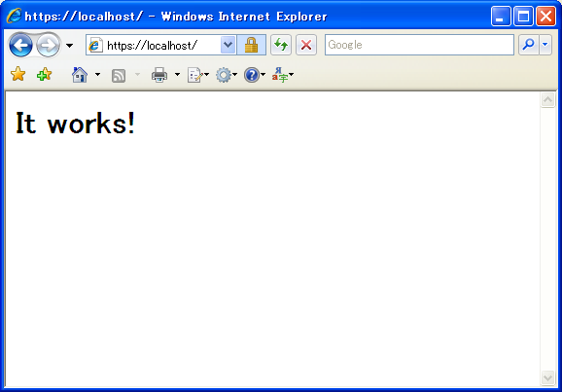Click Add to Favorites star-plus icon

coord(45,74)
